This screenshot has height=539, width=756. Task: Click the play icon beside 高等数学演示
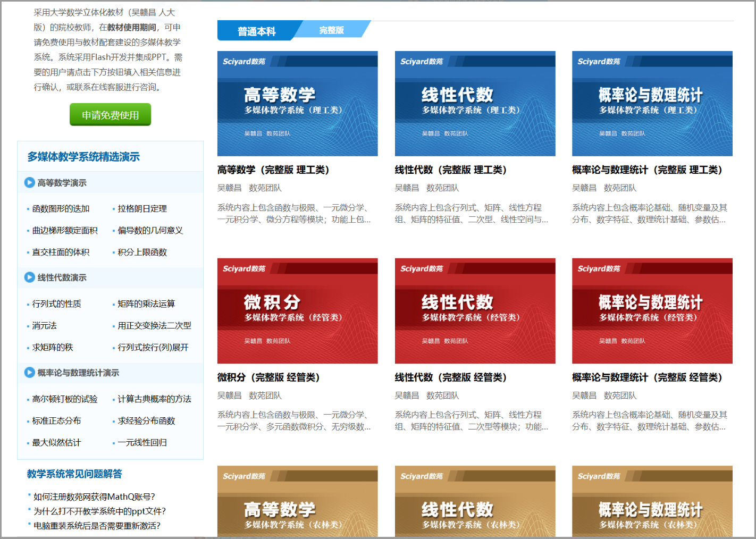click(x=30, y=183)
